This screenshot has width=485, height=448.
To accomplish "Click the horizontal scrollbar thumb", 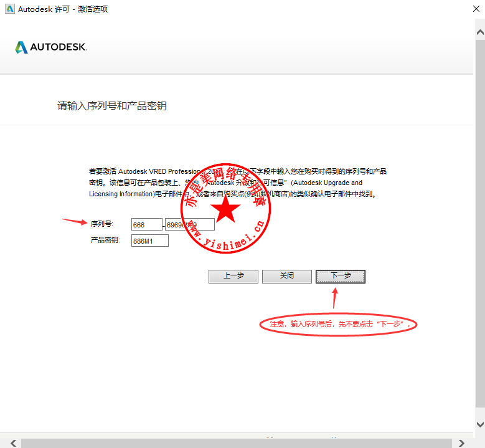I will tap(237, 443).
